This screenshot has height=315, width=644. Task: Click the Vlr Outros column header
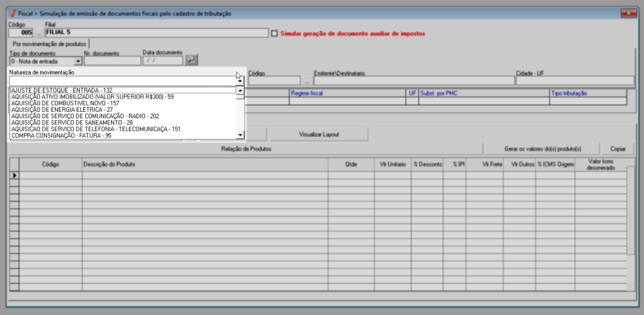coord(519,164)
